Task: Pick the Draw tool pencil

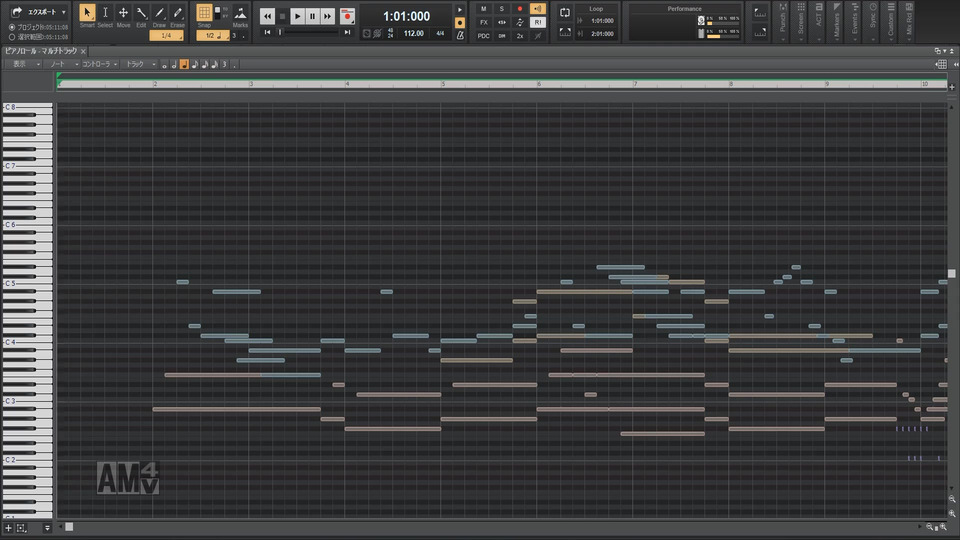Action: (159, 14)
